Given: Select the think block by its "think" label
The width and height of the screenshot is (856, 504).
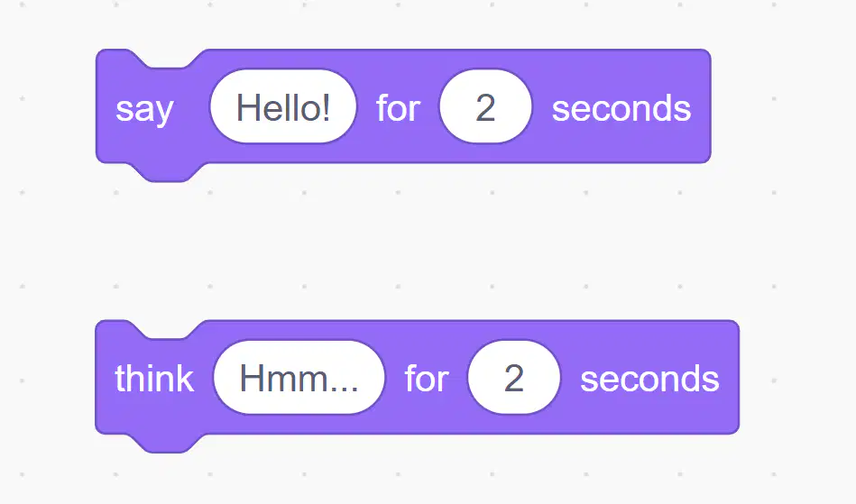Looking at the screenshot, I should pyautogui.click(x=154, y=378).
